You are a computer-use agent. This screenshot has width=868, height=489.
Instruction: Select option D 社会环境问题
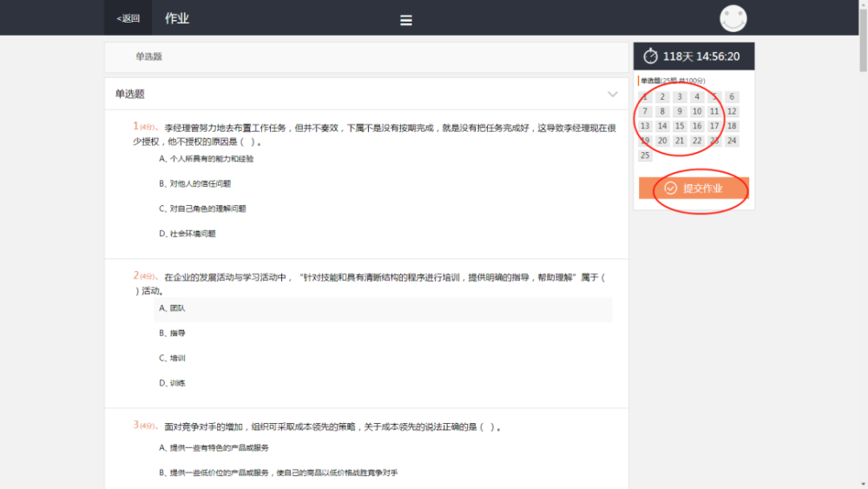pos(187,234)
